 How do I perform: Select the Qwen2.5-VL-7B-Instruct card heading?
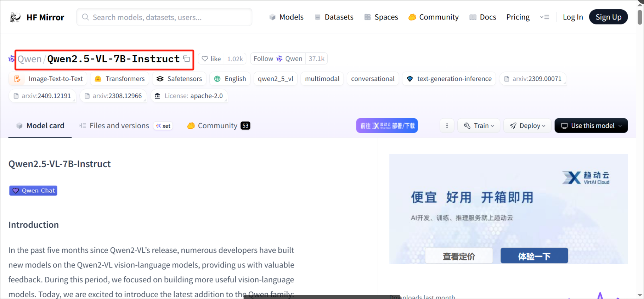60,164
